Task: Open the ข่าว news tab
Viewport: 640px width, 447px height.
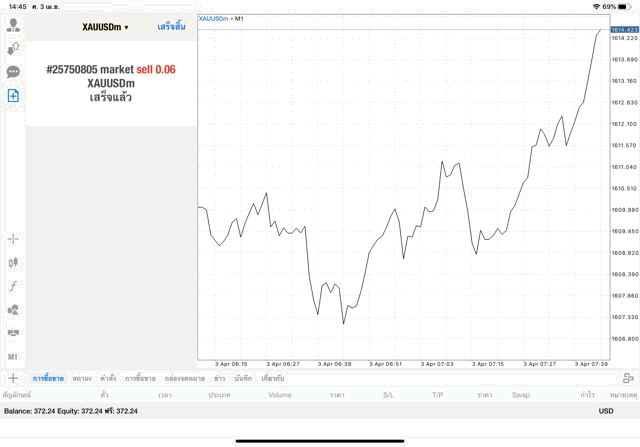Action: pyautogui.click(x=220, y=378)
